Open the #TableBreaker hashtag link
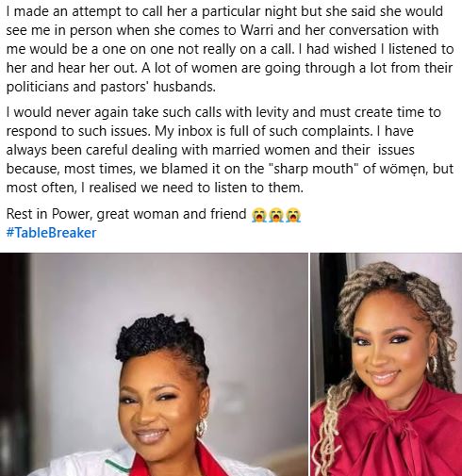Viewport: 462px width, 476px height. click(x=51, y=233)
